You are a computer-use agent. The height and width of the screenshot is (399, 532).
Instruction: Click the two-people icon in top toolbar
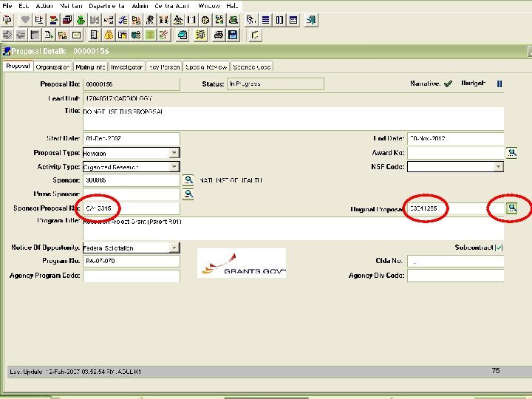tap(164, 20)
